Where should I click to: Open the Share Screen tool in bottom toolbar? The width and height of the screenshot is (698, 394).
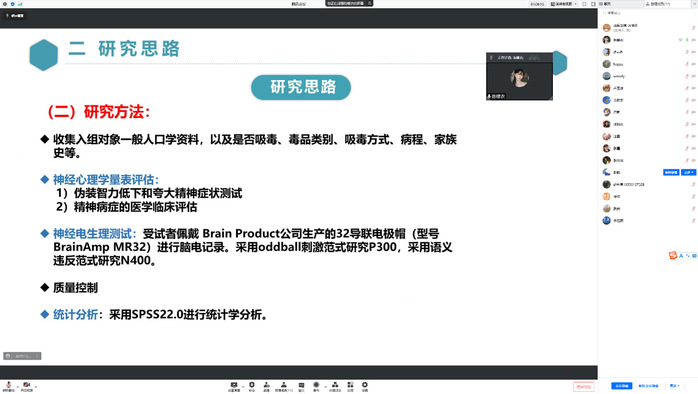tap(234, 386)
